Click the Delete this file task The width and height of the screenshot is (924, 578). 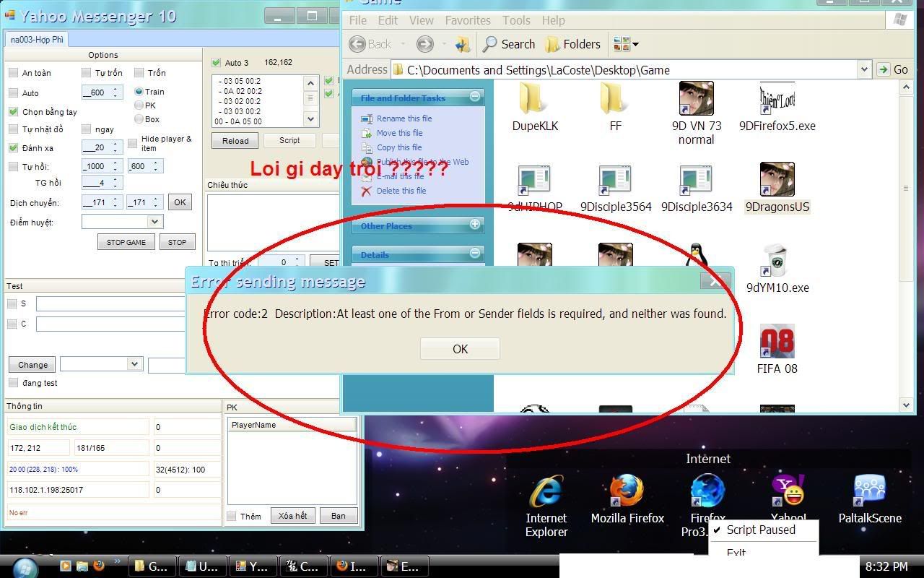pos(401,191)
